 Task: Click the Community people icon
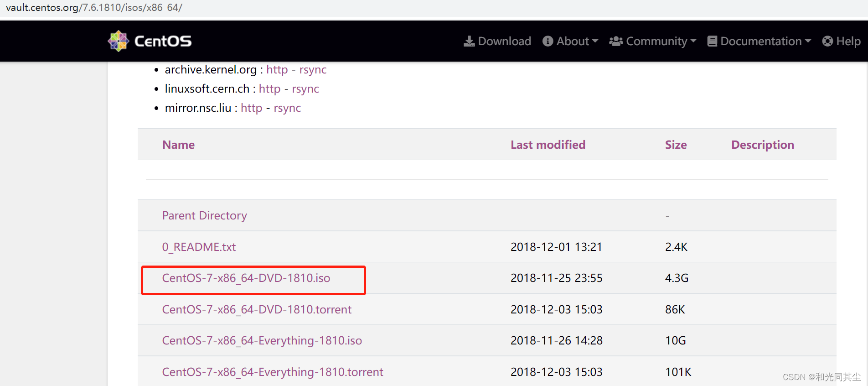pos(616,42)
